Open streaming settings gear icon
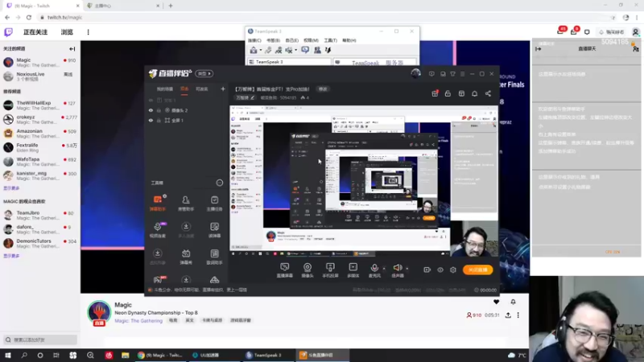Viewport: 644px width, 362px height. pyautogui.click(x=453, y=270)
